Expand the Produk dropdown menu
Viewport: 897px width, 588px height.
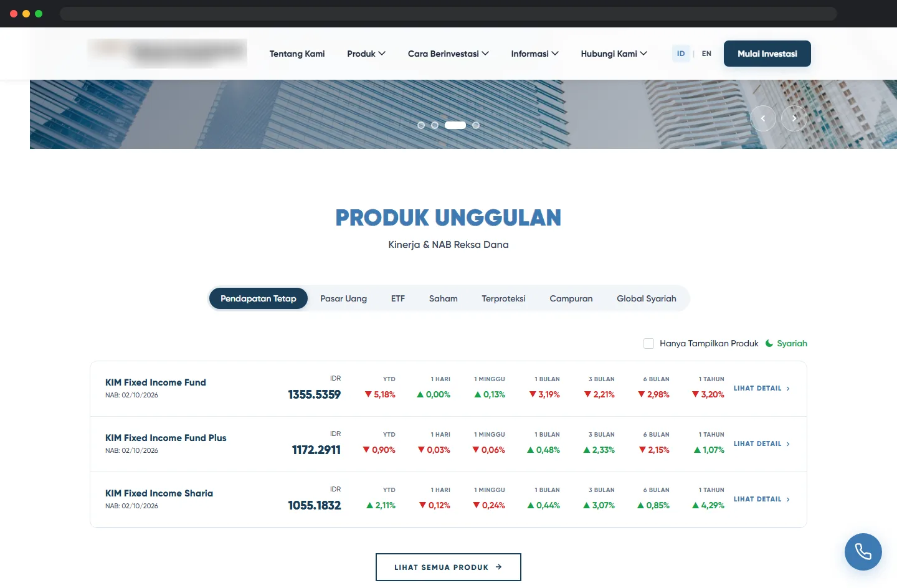[366, 54]
